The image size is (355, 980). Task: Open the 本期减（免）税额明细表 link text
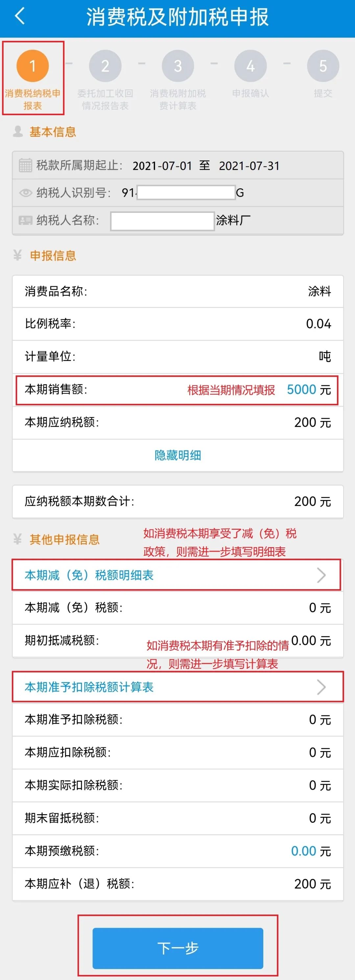[89, 575]
